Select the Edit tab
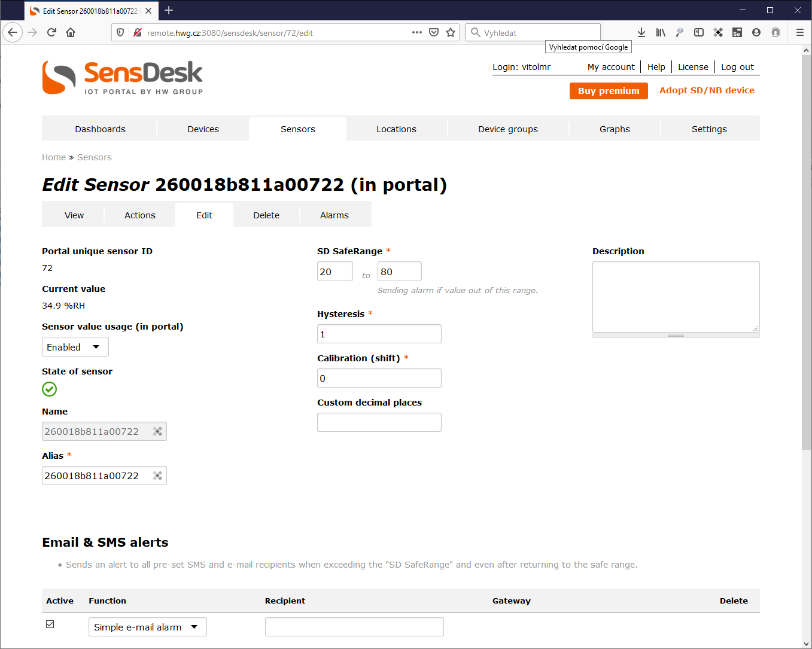The width and height of the screenshot is (812, 649). [x=204, y=215]
